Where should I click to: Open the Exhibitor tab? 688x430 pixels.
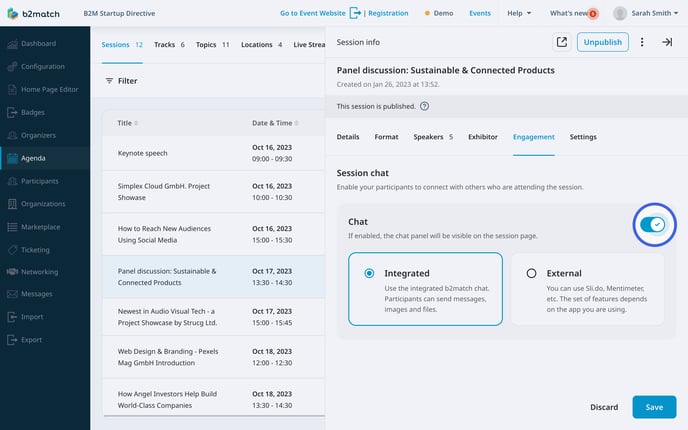(x=483, y=137)
